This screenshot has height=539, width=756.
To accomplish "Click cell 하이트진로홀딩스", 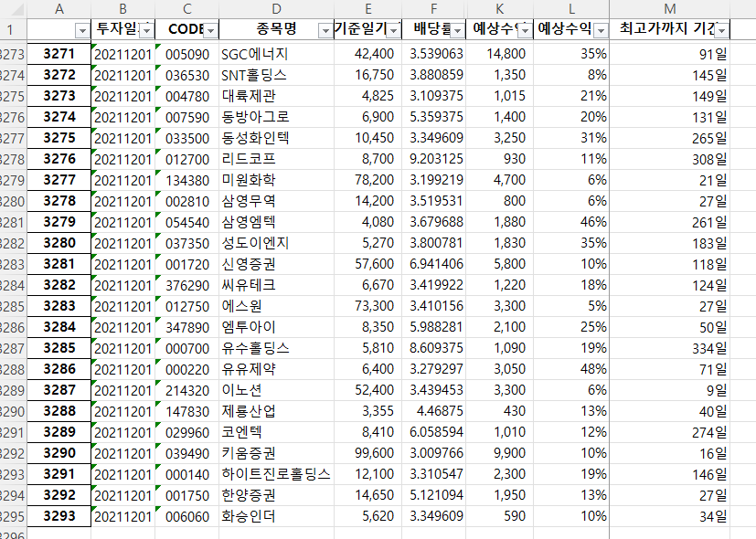I will tap(276, 474).
